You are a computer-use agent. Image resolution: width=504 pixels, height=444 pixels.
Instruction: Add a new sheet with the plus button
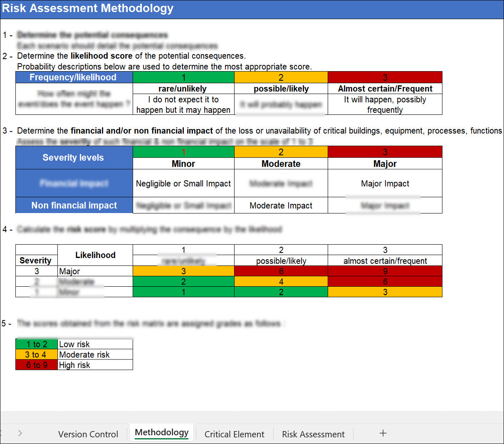click(x=383, y=433)
